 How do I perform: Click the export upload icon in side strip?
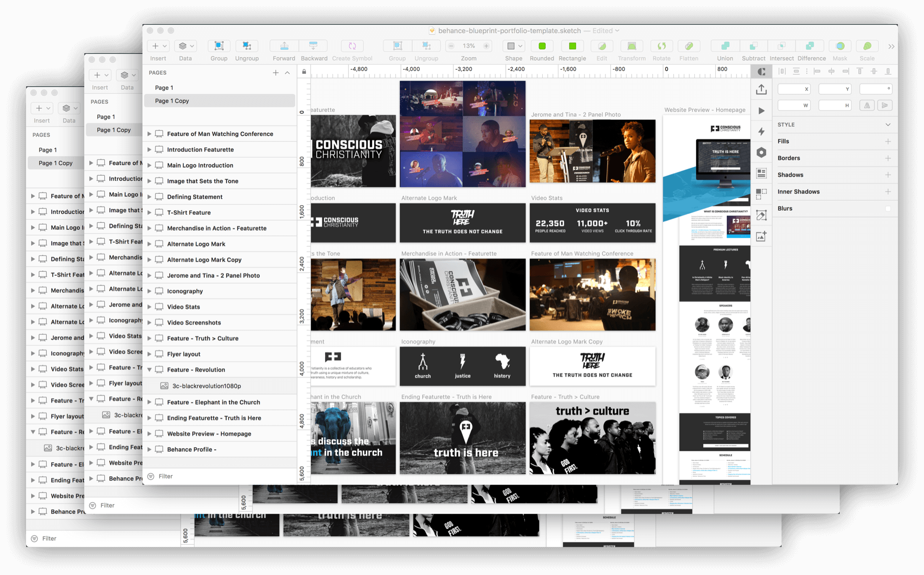pyautogui.click(x=761, y=90)
